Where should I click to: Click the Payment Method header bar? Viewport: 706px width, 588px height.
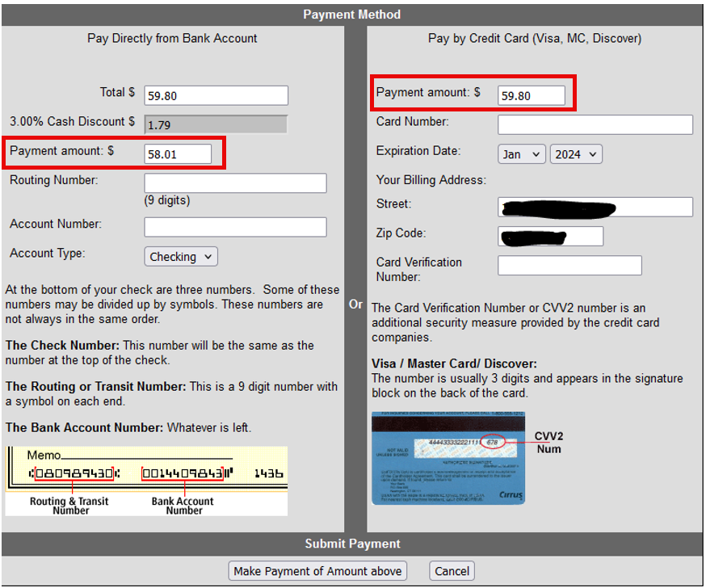pos(352,15)
